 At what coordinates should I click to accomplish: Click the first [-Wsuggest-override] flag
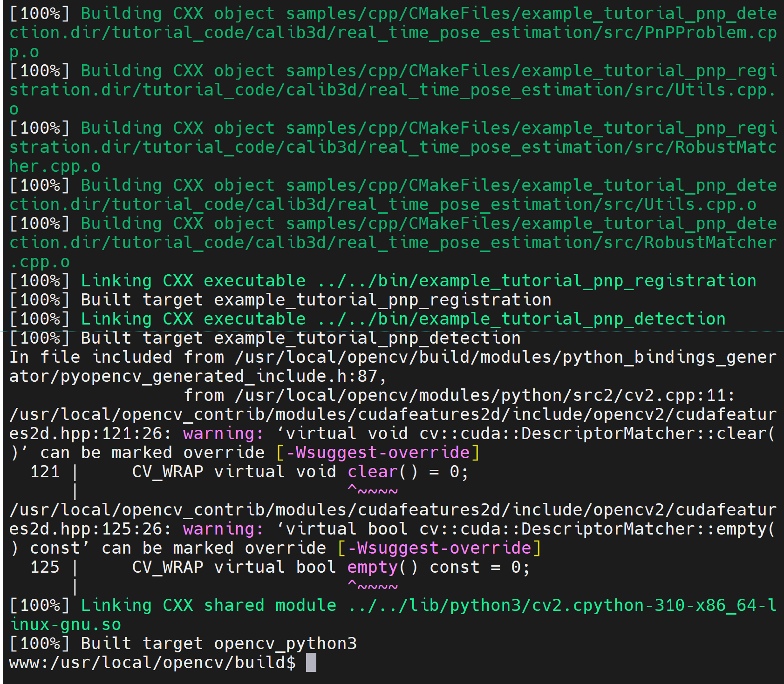tap(378, 452)
